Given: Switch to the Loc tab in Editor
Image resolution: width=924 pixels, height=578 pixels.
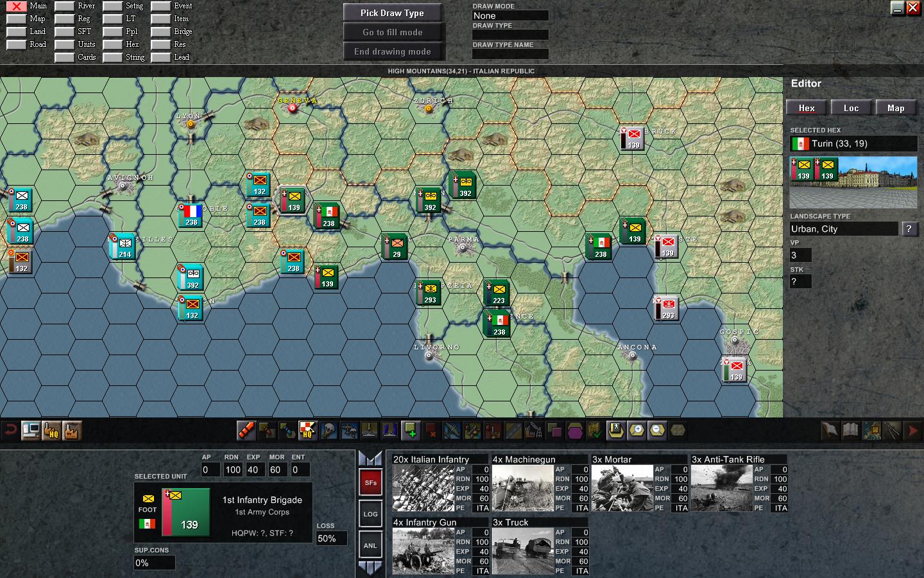Looking at the screenshot, I should [851, 108].
